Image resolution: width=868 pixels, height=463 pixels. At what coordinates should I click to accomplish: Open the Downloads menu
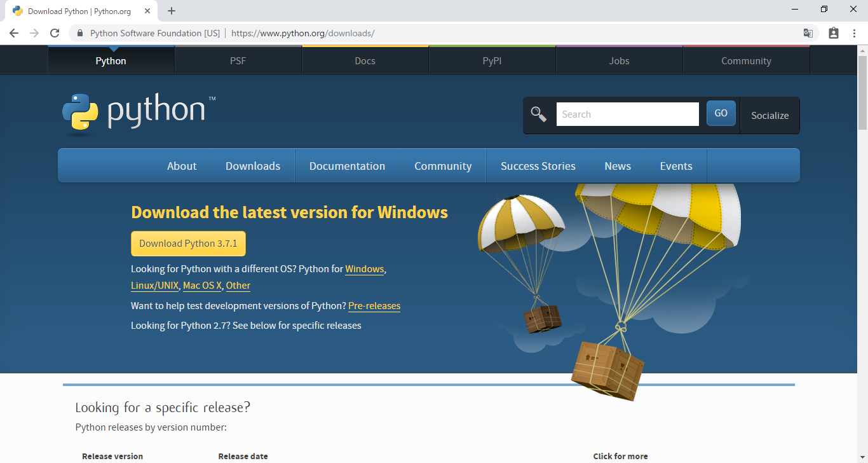coord(253,166)
